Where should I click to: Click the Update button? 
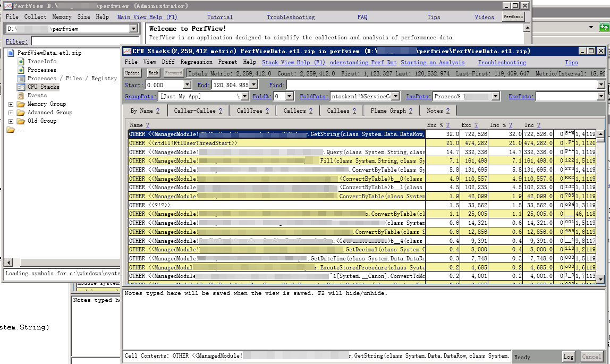coord(132,73)
